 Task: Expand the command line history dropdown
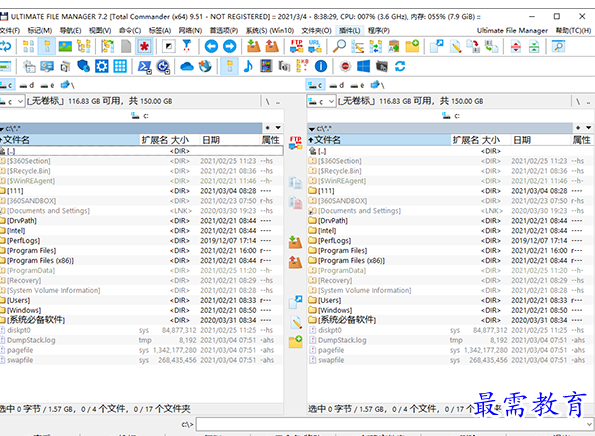(589, 424)
